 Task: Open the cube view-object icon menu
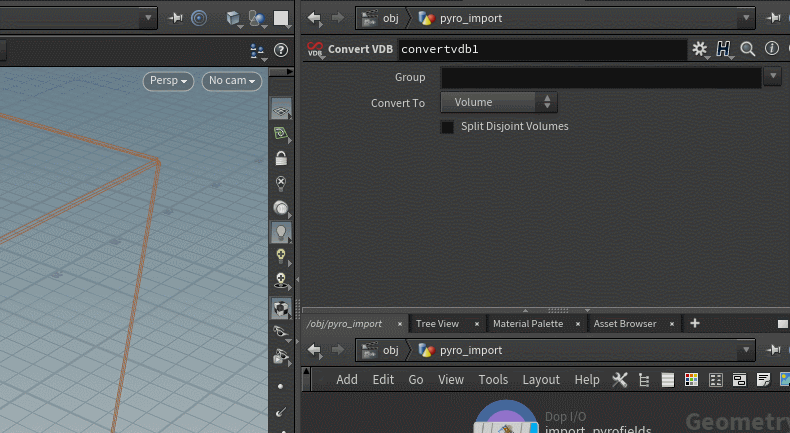coord(233,19)
